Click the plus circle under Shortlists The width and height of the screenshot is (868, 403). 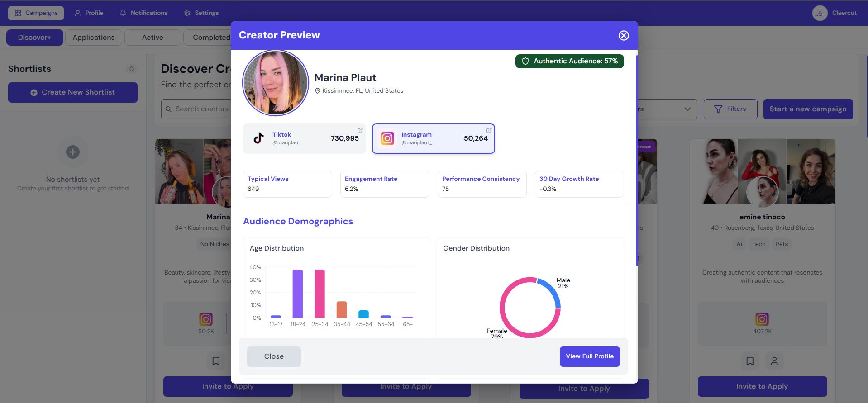coord(73,152)
